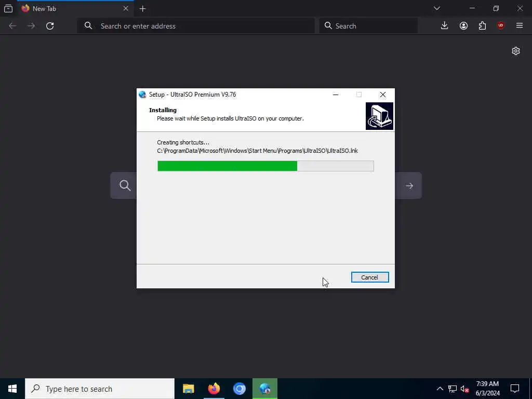Open the extensions puzzle icon
This screenshot has width=532, height=399.
(x=482, y=26)
